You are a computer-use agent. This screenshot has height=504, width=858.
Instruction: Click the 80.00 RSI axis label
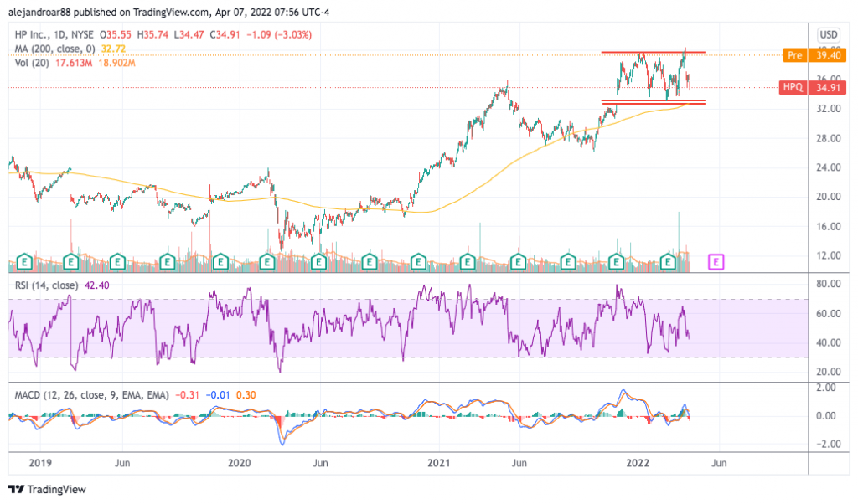click(x=829, y=284)
